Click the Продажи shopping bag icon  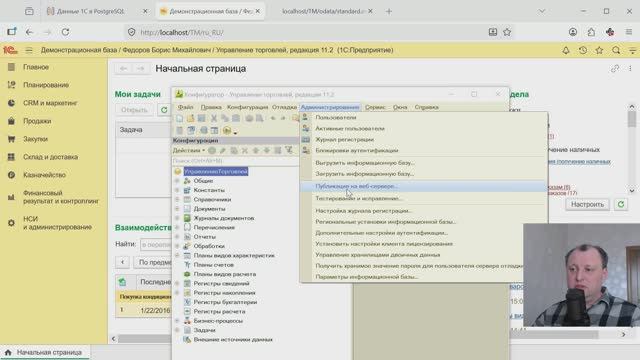click(11, 121)
